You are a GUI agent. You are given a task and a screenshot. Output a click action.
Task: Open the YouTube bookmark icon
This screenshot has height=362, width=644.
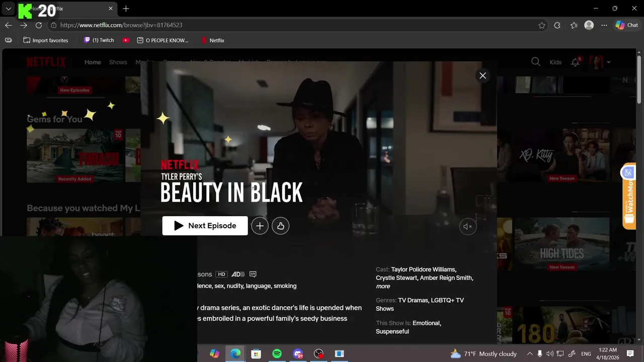point(126,40)
